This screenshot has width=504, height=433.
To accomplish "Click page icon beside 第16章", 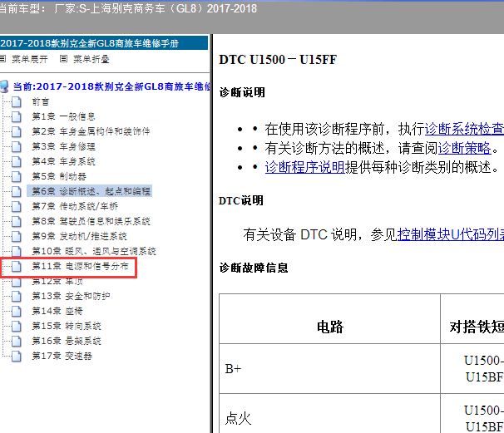I will click(17, 341).
